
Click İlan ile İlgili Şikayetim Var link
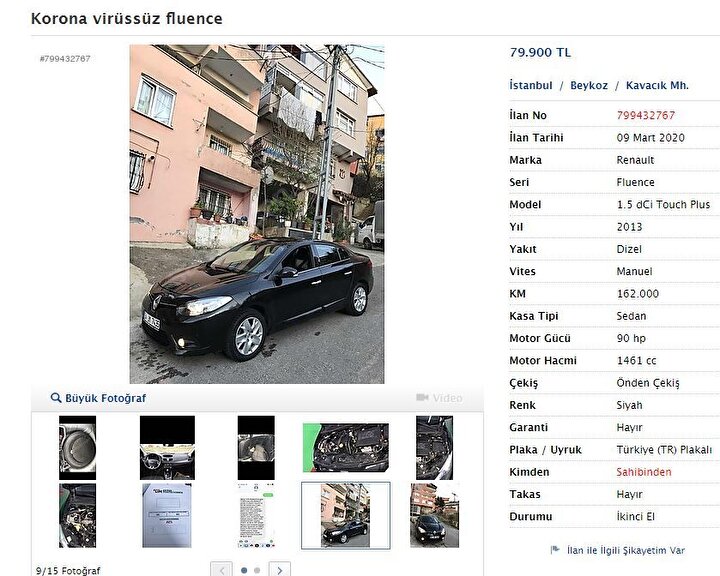[x=625, y=550]
